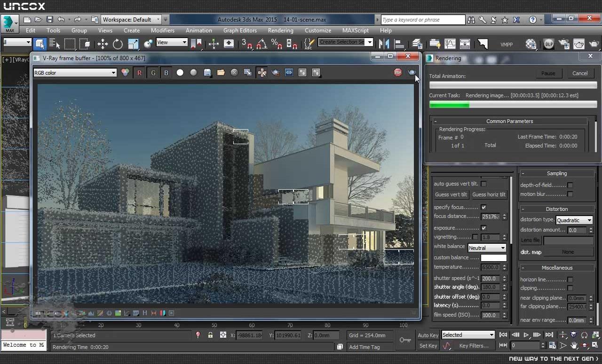Toggle the red channel in frame buffer

coord(139,72)
